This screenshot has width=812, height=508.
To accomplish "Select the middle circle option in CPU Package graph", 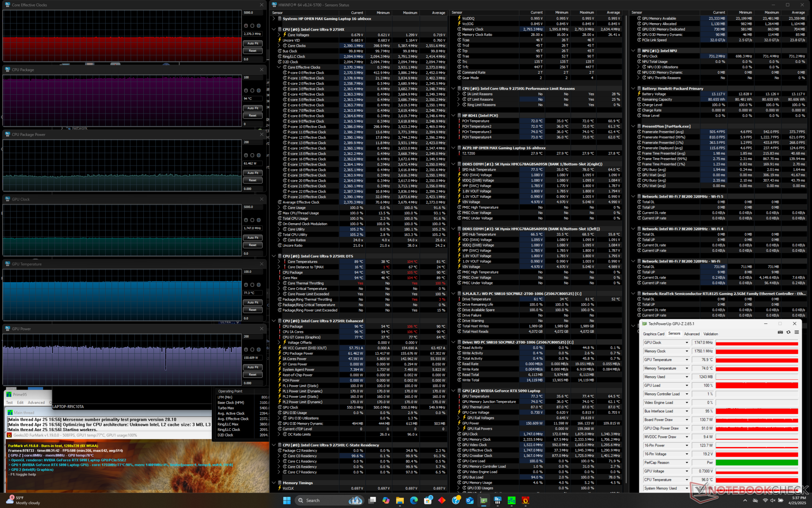I will 252,91.
